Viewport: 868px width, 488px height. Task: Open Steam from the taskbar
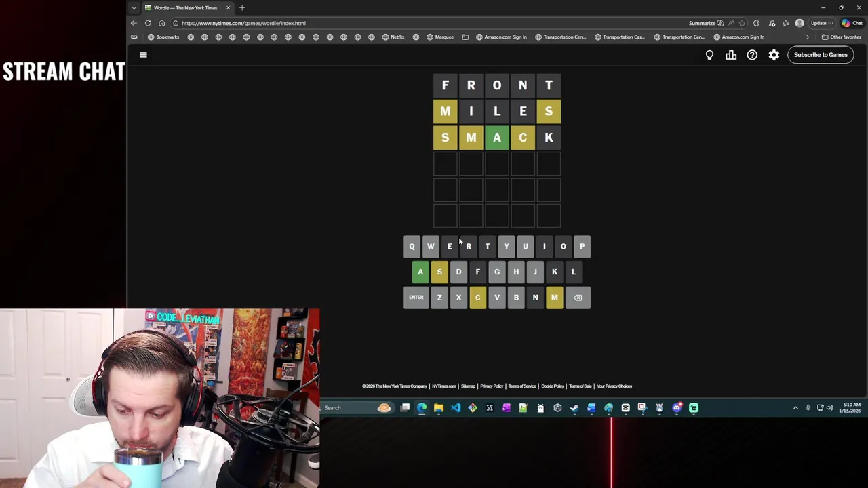[574, 408]
